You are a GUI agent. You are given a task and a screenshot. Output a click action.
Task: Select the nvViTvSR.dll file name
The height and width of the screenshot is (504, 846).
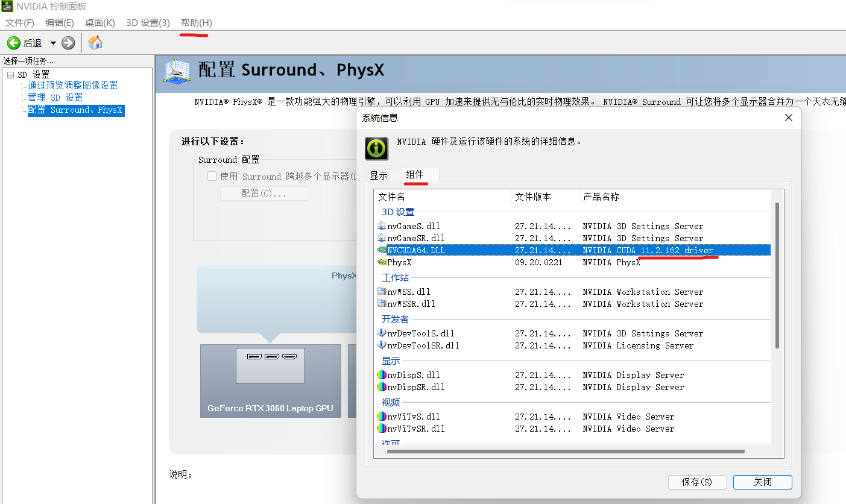416,429
